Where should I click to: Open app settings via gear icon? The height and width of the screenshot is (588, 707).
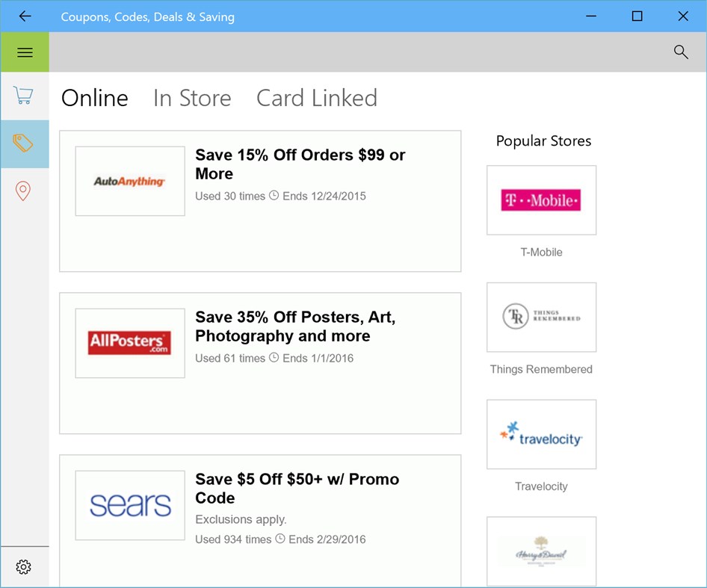[x=25, y=567]
